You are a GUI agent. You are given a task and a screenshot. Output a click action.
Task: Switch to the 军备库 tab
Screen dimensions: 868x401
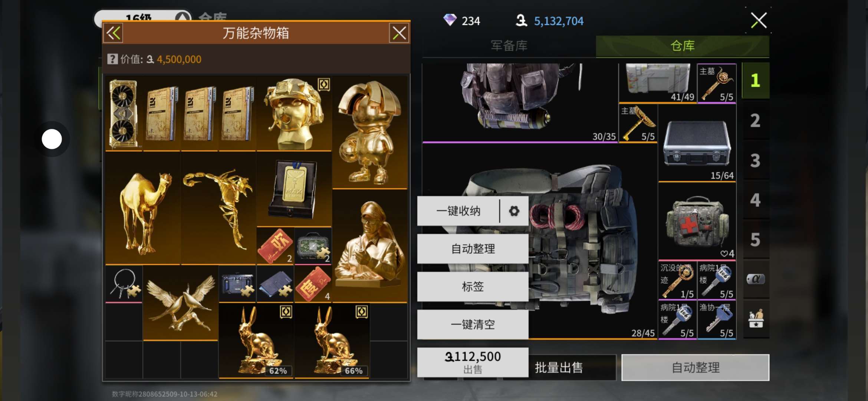[509, 46]
